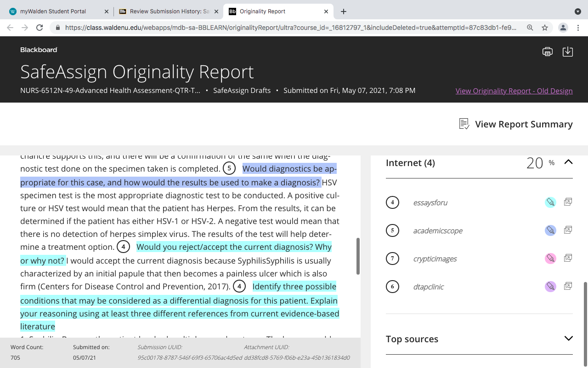Bookmark this page with star icon
Screen dimensions: 588x368
pyautogui.click(x=545, y=28)
